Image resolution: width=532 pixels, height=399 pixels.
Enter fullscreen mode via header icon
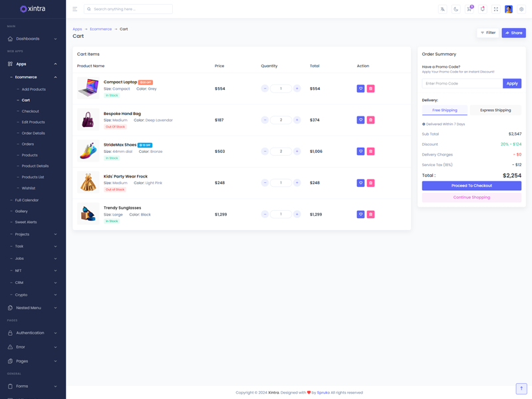click(495, 9)
